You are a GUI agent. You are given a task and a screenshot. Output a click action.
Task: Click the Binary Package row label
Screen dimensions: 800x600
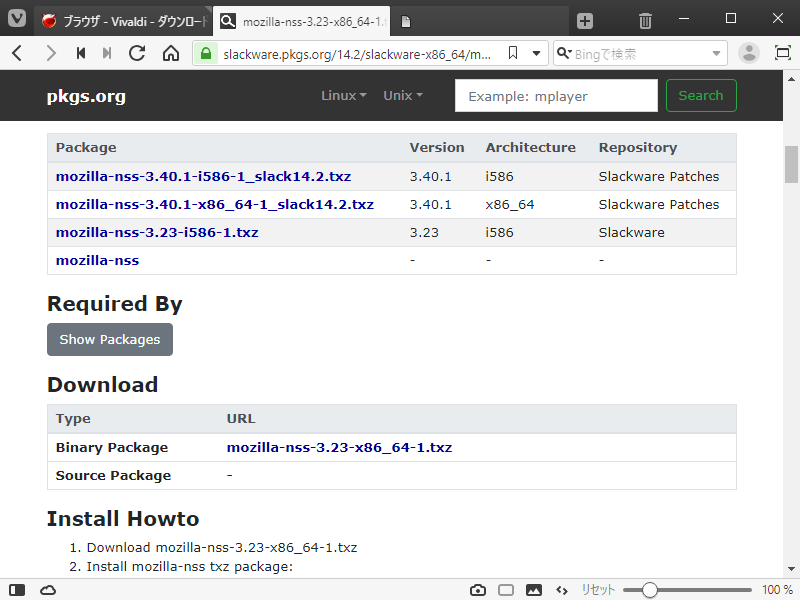pos(112,447)
